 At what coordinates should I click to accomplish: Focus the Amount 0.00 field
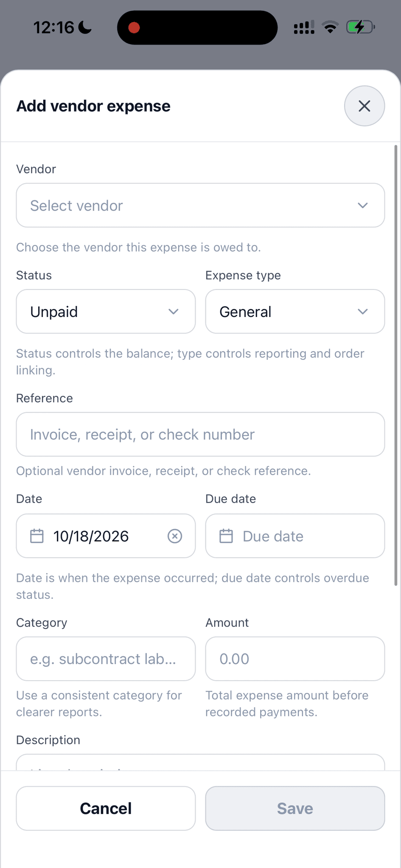[x=295, y=659]
